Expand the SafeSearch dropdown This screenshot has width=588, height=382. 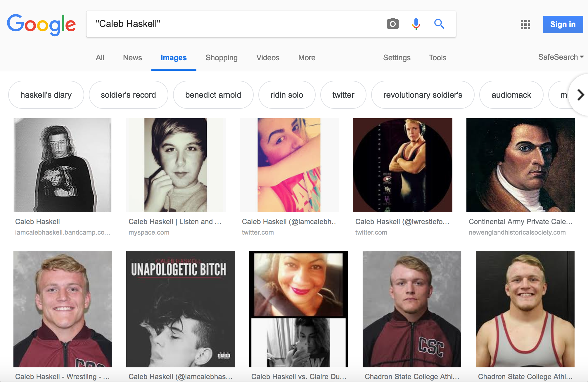[x=561, y=57]
